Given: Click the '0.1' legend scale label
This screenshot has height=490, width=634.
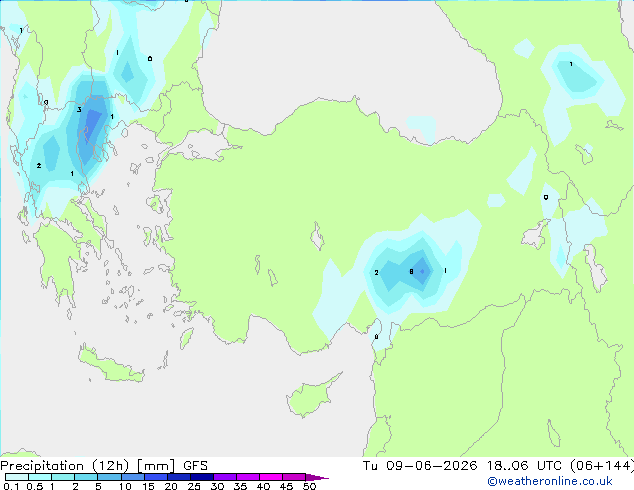Looking at the screenshot, I should [11, 486].
